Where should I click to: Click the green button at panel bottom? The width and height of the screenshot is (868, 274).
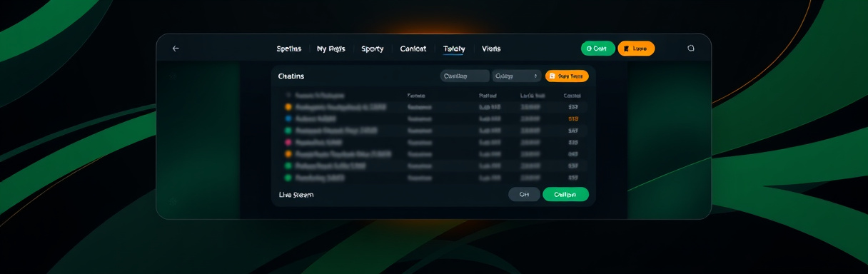coord(565,194)
